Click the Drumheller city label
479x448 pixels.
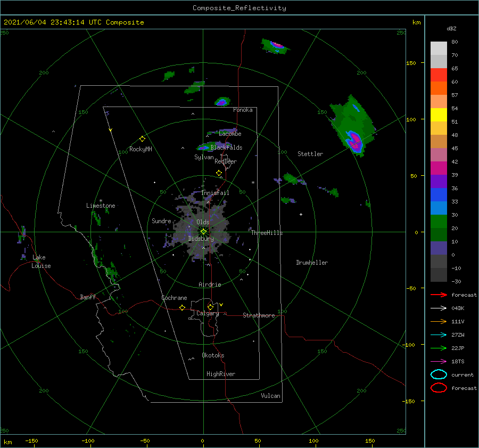(x=312, y=263)
